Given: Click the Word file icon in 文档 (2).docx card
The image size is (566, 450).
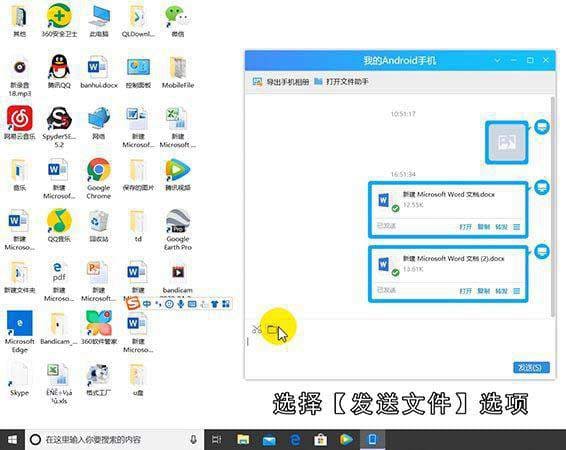Looking at the screenshot, I should point(384,264).
